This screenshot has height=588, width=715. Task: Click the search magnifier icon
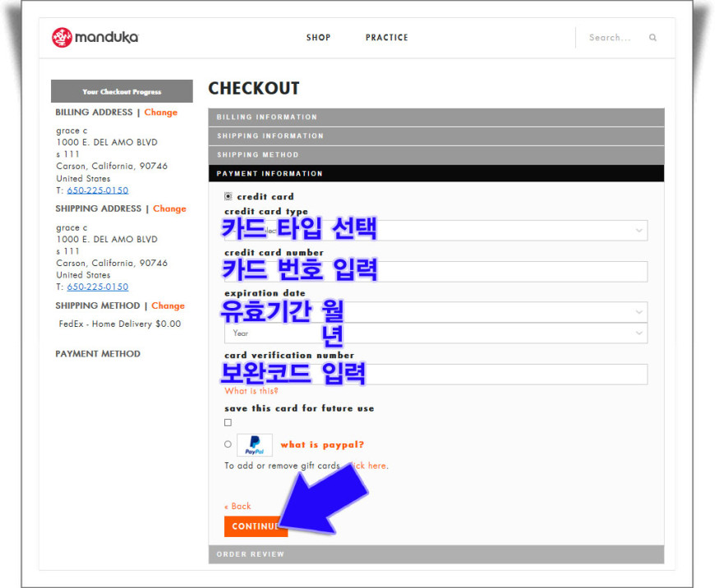pyautogui.click(x=653, y=38)
